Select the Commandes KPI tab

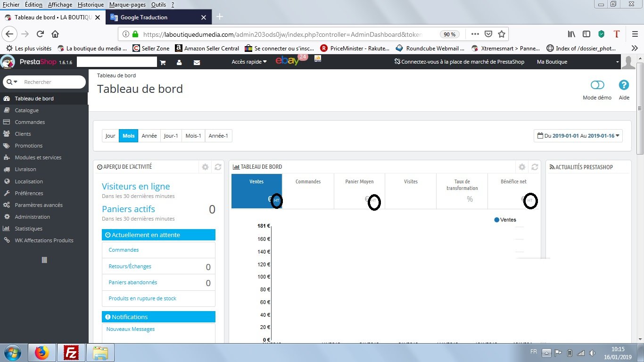[x=308, y=191]
